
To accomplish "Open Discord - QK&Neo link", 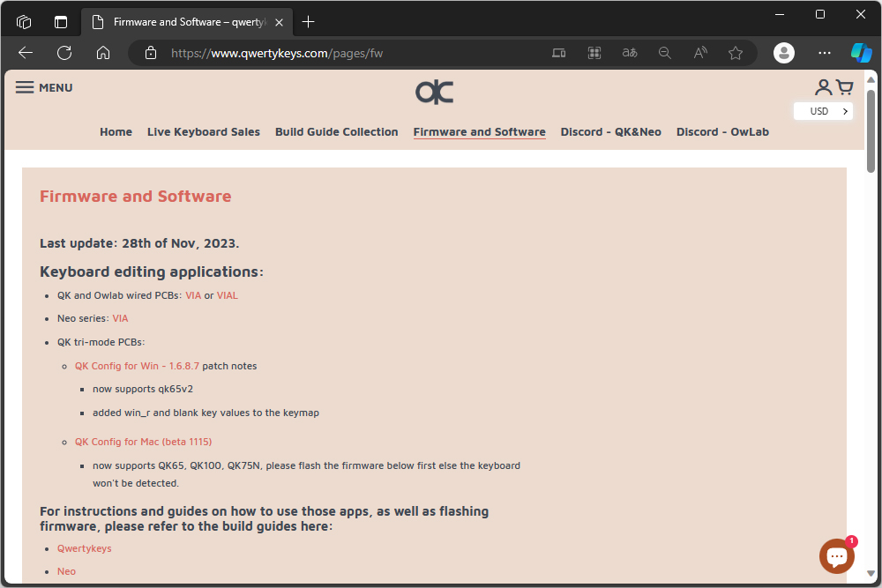I will [x=611, y=132].
